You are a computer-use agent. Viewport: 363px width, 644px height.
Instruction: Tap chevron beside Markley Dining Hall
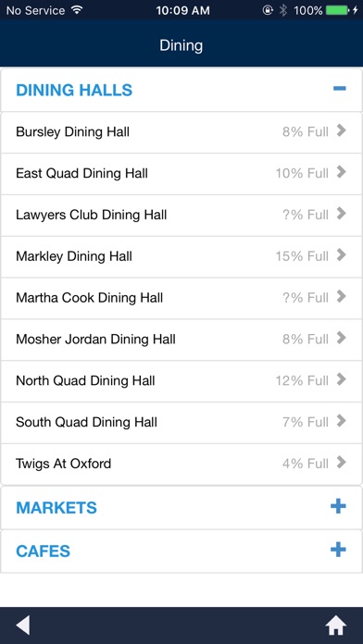click(341, 255)
